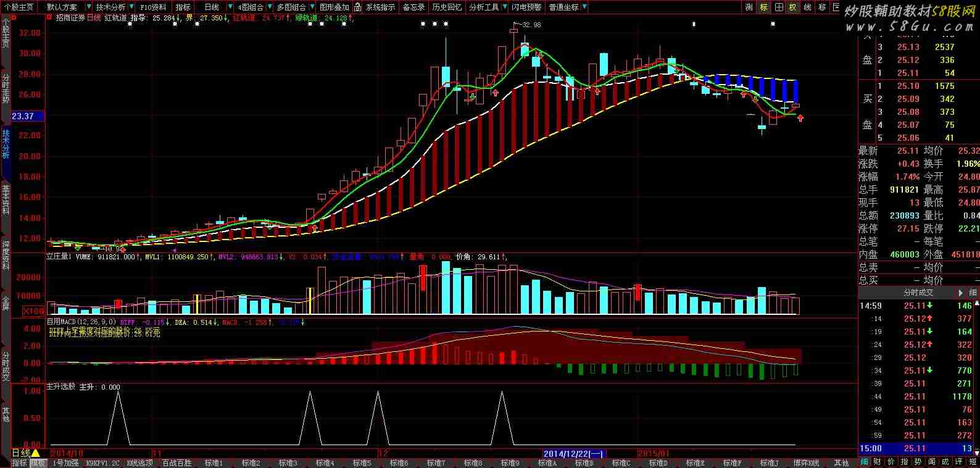Open the 备忘录 toolbar button
Image resolution: width=980 pixels, height=468 pixels.
coord(413,7)
